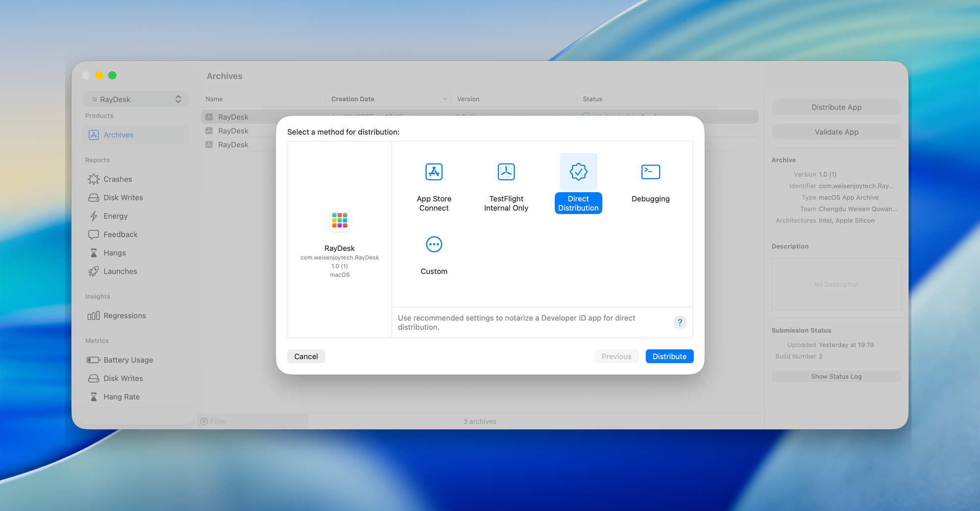Pick the Debugging terminal icon
This screenshot has width=980, height=511.
point(650,172)
